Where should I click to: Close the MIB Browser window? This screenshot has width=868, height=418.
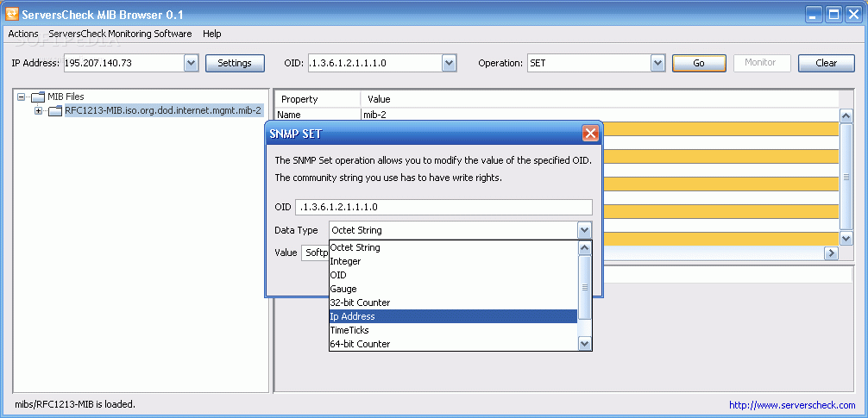point(853,15)
